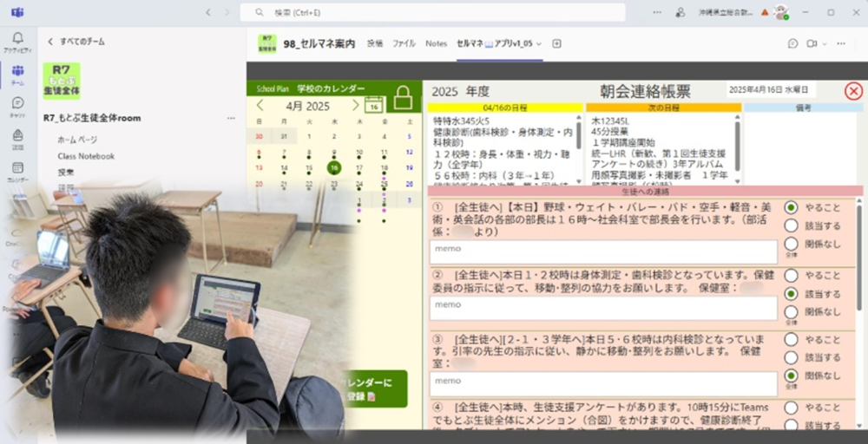Click the Teams logo in the title bar

[17, 12]
